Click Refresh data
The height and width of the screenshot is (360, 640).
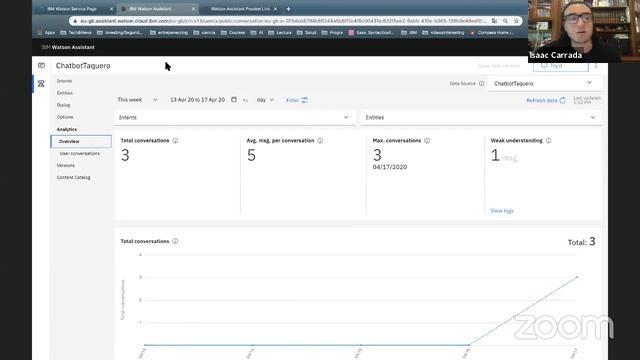coord(546,100)
